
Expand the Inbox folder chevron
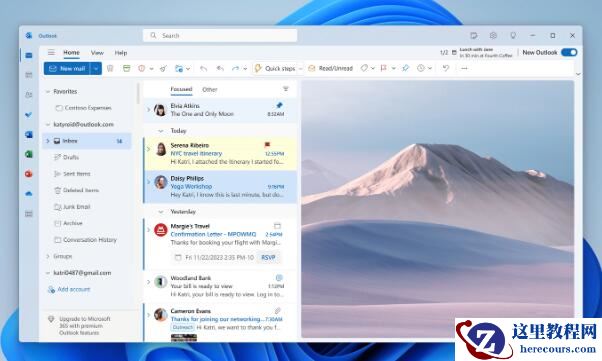tap(48, 141)
